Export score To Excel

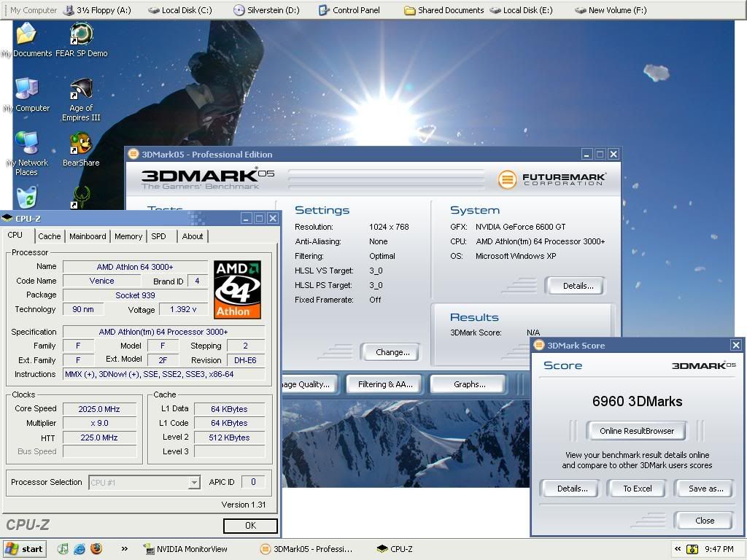tap(638, 489)
